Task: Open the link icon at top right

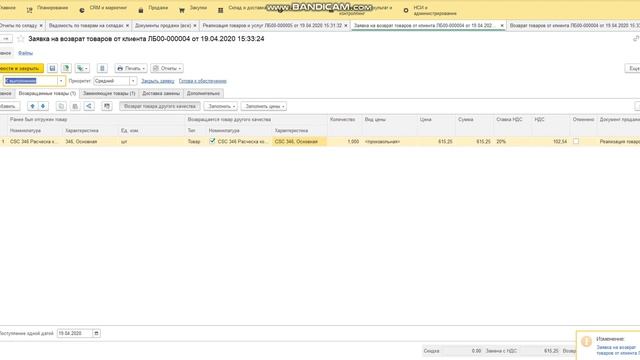Action: coord(636,38)
